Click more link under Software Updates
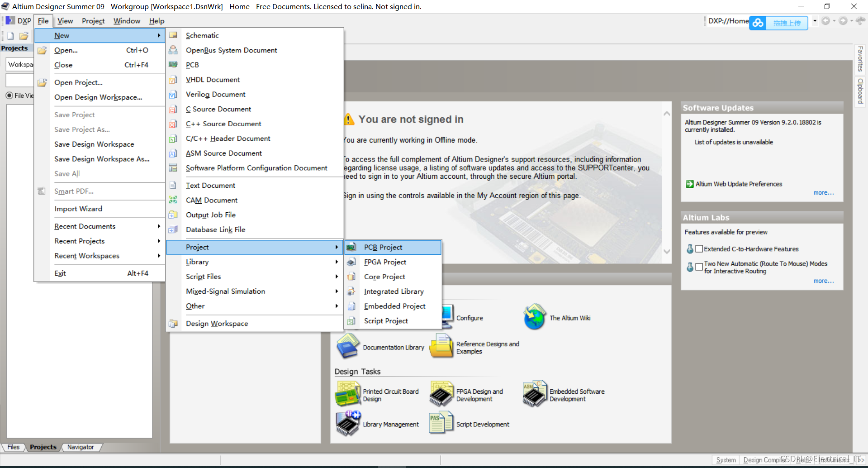The image size is (868, 468). (x=824, y=193)
